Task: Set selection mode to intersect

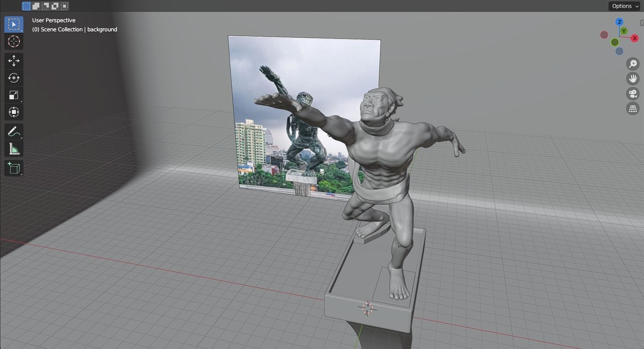Action: coord(64,6)
